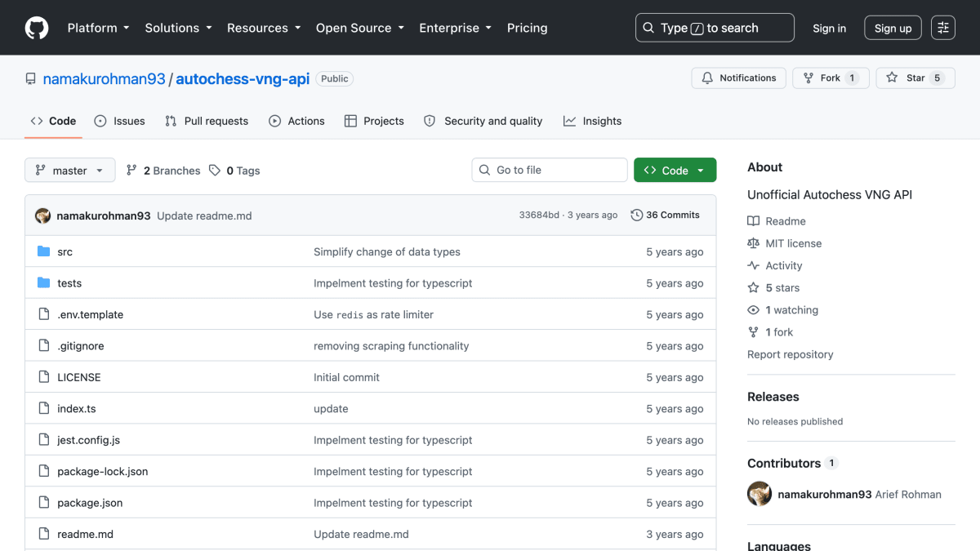The width and height of the screenshot is (980, 551).
Task: Open the master branch selector
Action: (70, 171)
